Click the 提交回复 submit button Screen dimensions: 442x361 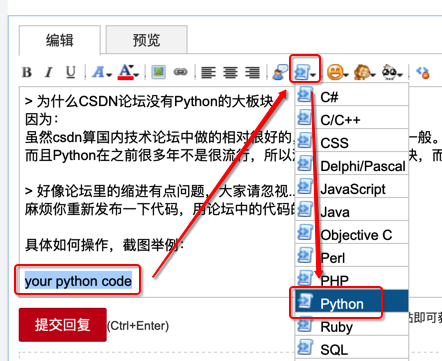63,325
